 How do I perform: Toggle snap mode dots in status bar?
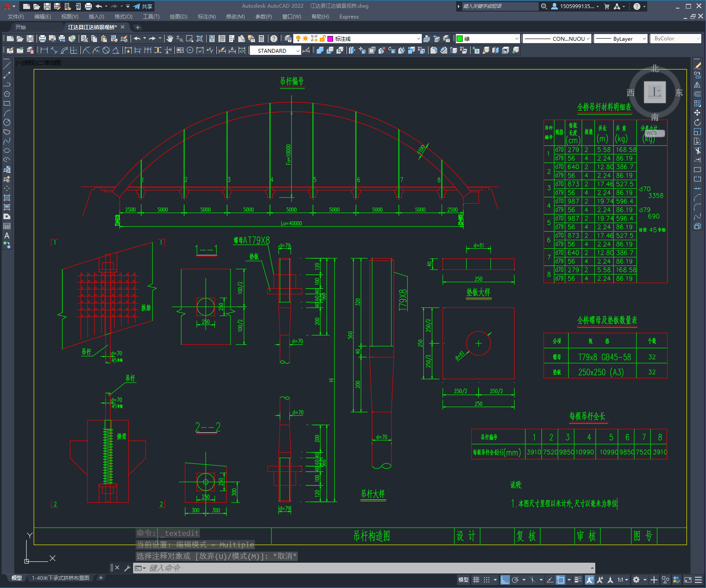pyautogui.click(x=487, y=580)
